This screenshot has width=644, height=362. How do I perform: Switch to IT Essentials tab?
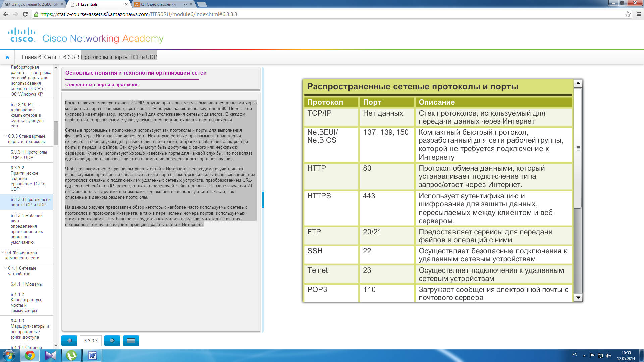tap(97, 4)
